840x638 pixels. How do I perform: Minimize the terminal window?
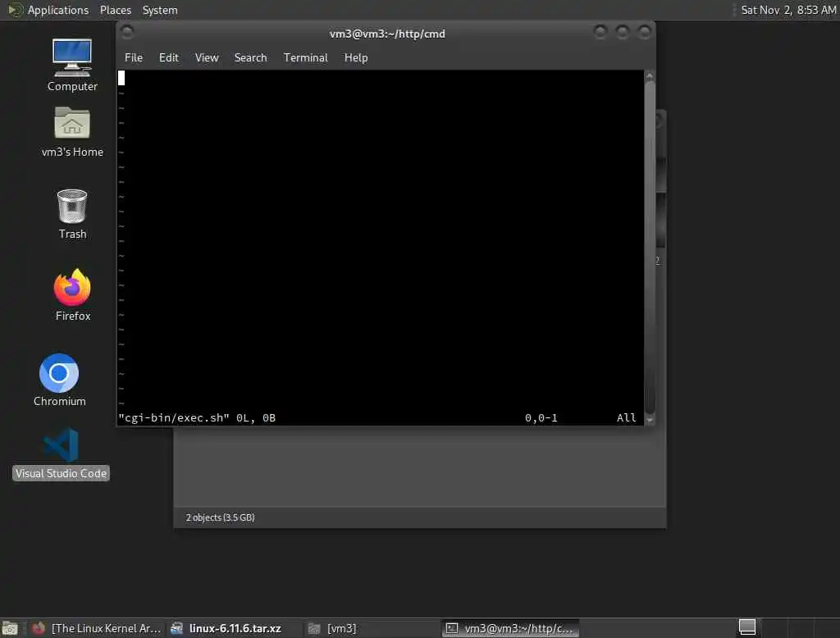600,33
